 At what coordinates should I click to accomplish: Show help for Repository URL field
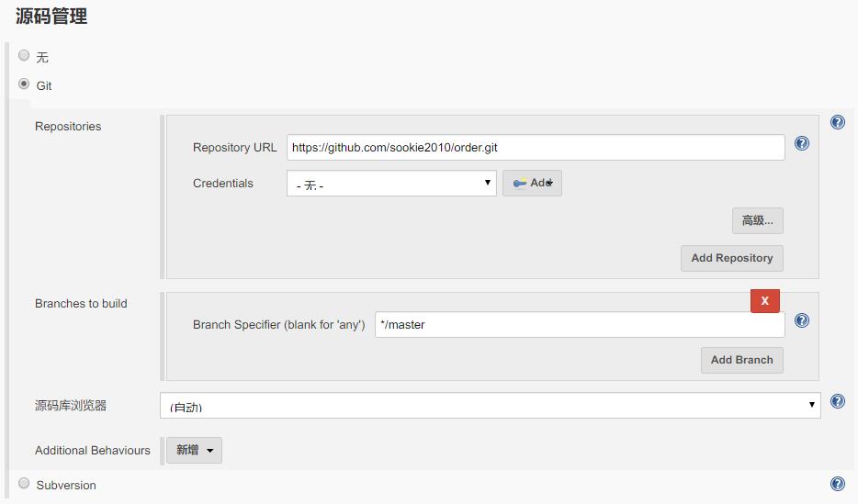[x=801, y=143]
